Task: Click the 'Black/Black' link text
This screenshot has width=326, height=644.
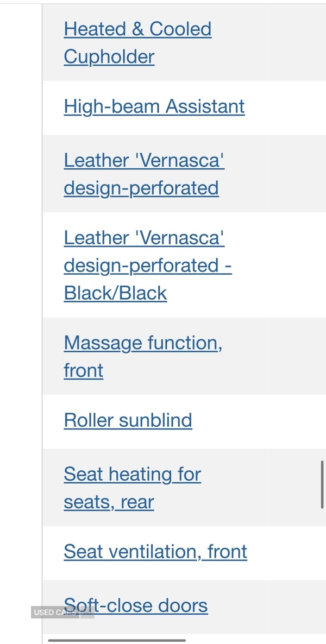Action: tap(115, 293)
